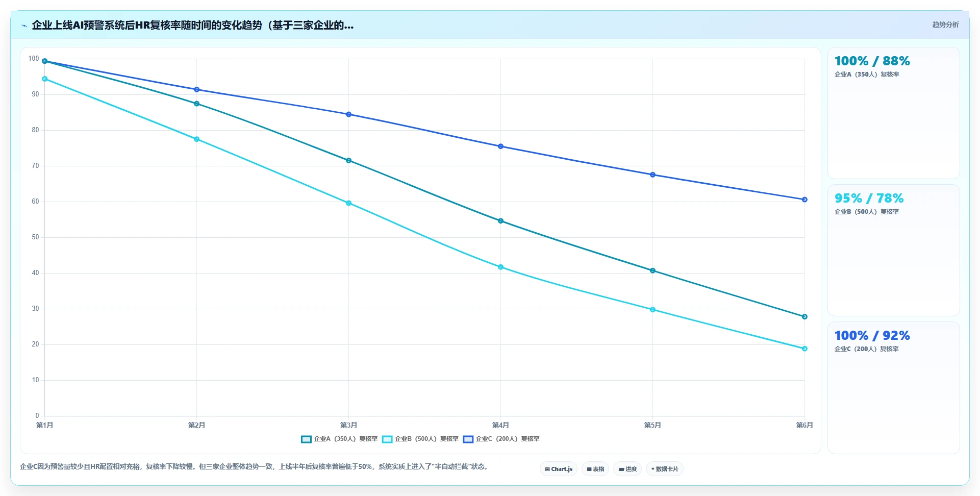
Task: Select the 表格 tag
Action: click(x=595, y=469)
